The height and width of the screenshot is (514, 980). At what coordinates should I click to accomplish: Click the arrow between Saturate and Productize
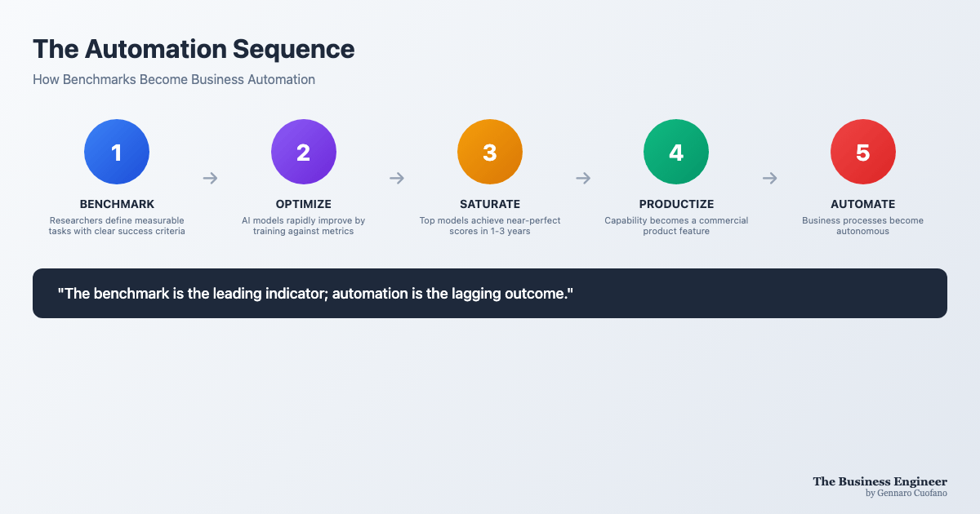[x=583, y=178]
